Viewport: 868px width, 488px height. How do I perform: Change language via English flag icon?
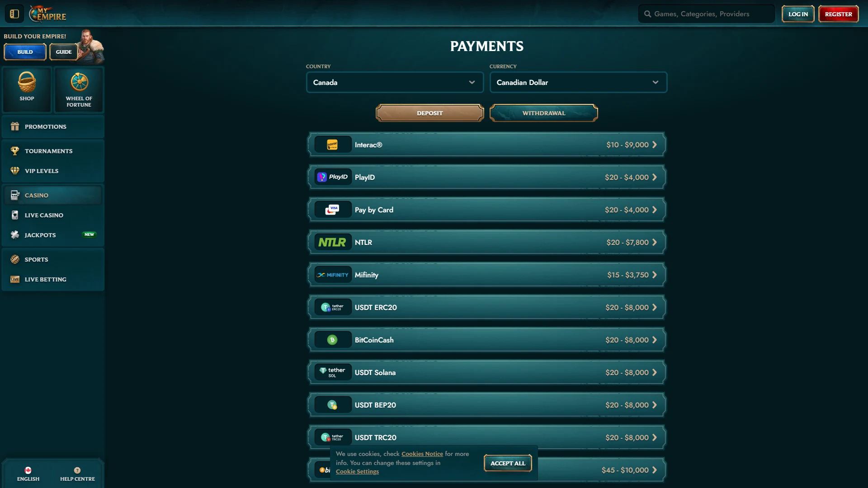coord(28,470)
